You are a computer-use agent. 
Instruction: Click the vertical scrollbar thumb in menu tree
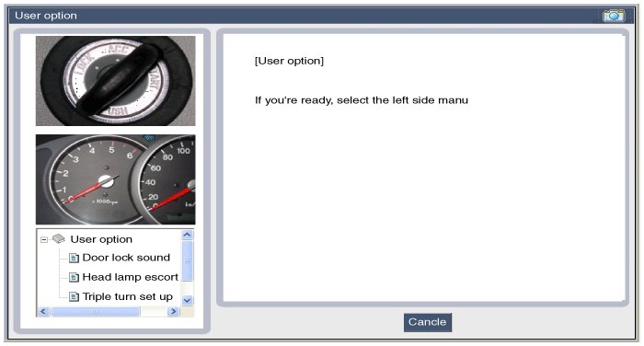(x=187, y=261)
